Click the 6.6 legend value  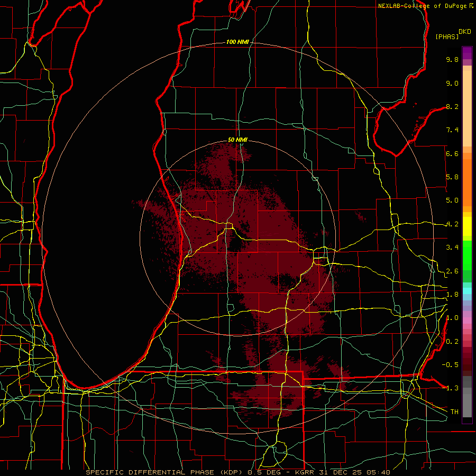pos(452,153)
